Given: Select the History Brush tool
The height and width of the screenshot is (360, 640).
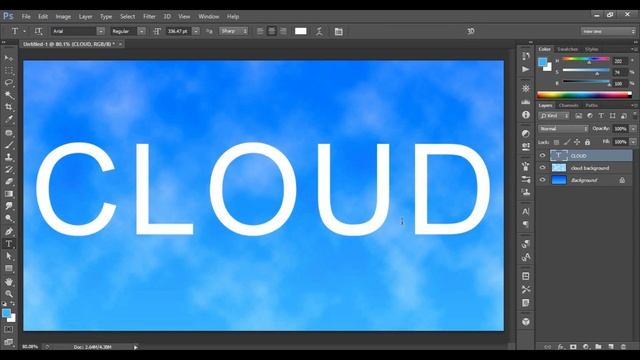Looking at the screenshot, I should click(x=9, y=169).
